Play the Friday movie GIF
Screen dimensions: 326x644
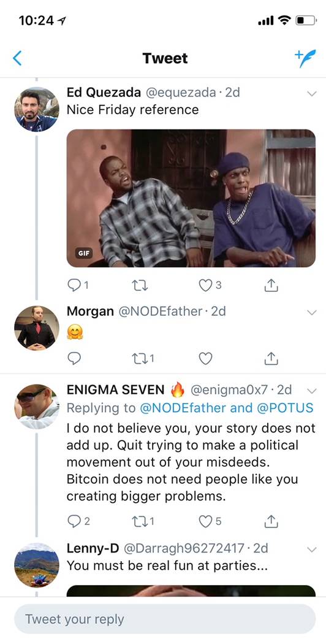tap(191, 198)
